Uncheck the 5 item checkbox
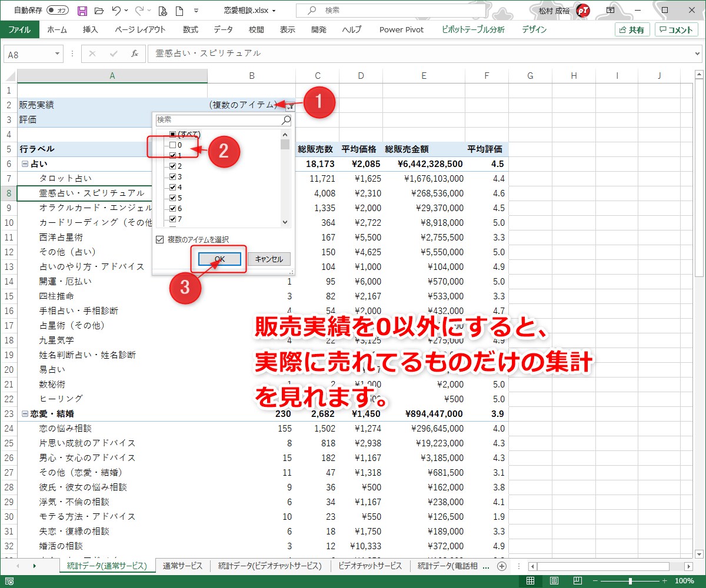 (172, 198)
